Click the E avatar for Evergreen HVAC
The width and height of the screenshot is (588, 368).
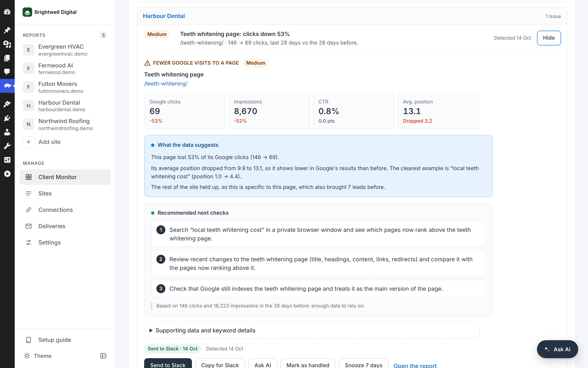[x=28, y=50]
